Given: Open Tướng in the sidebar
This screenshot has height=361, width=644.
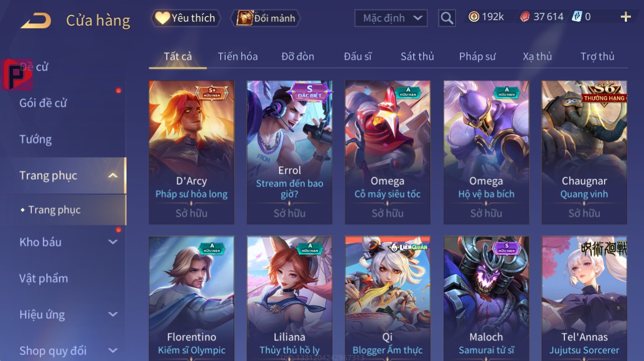Looking at the screenshot, I should (x=36, y=139).
